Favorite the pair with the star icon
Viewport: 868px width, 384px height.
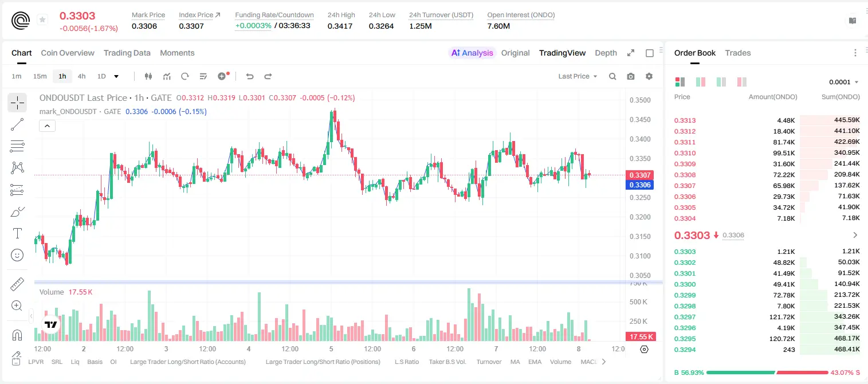pos(42,20)
